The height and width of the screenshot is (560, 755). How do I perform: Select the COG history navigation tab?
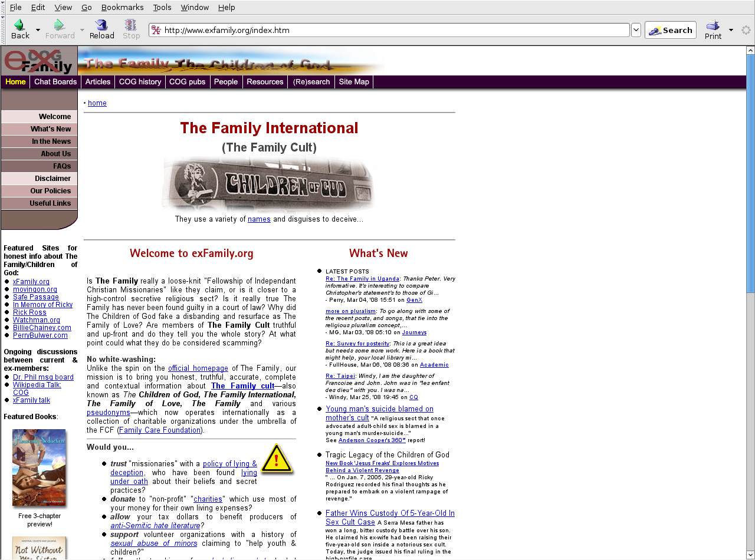(x=140, y=82)
